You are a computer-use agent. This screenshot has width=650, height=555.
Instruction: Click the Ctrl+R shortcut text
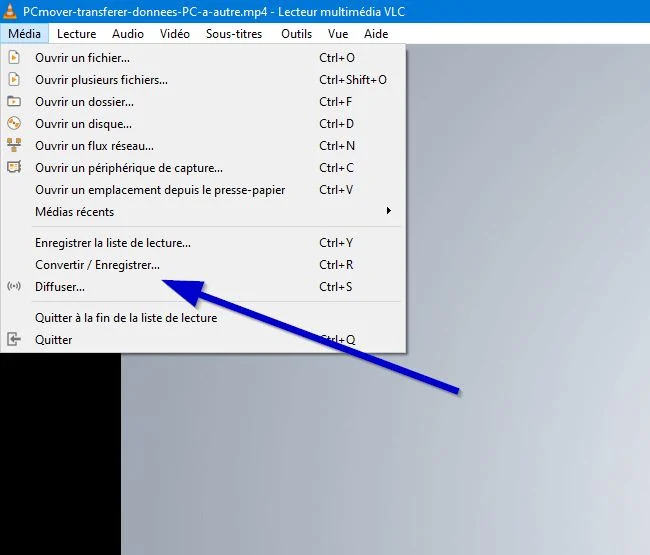[x=336, y=264]
